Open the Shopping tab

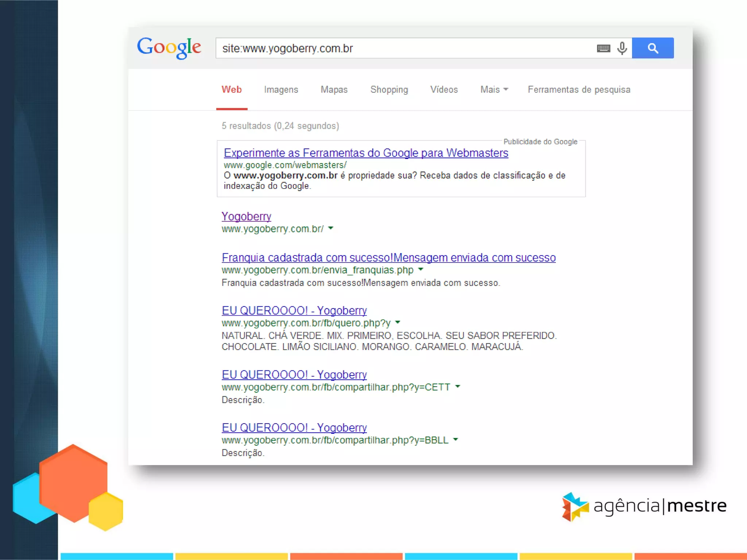(389, 90)
